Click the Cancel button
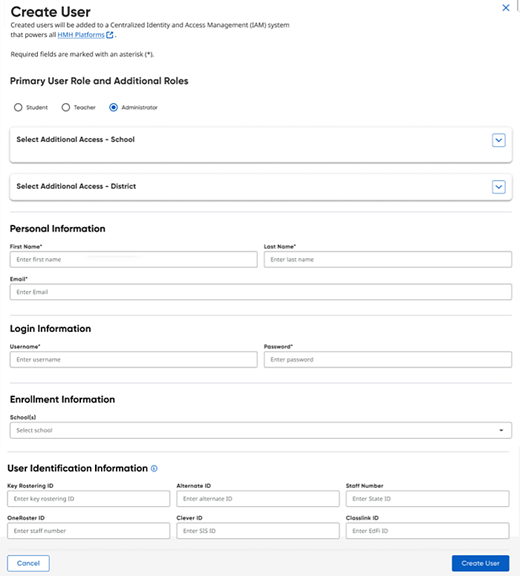The height and width of the screenshot is (576, 520). pos(28,563)
